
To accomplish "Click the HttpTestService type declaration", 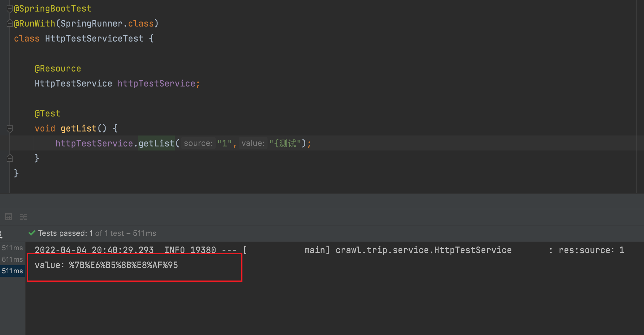I will click(x=73, y=84).
